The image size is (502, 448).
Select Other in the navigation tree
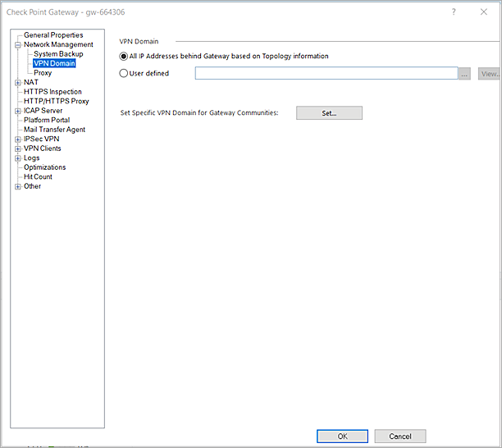[x=32, y=186]
